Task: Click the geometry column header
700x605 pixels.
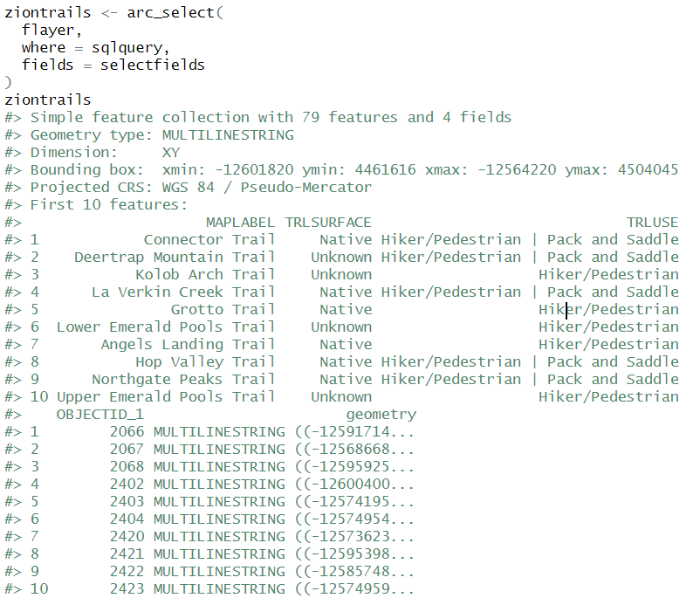Action: (x=381, y=415)
